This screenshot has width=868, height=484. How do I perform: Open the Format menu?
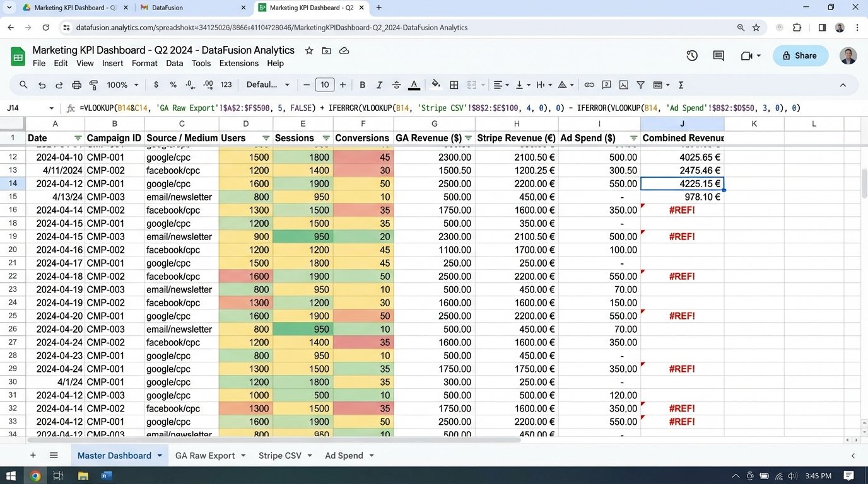[x=144, y=63]
